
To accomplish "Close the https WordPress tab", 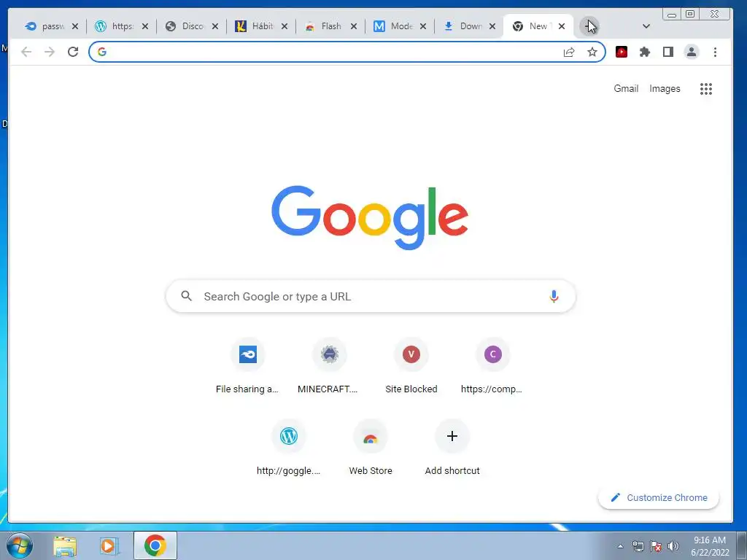I will point(145,26).
